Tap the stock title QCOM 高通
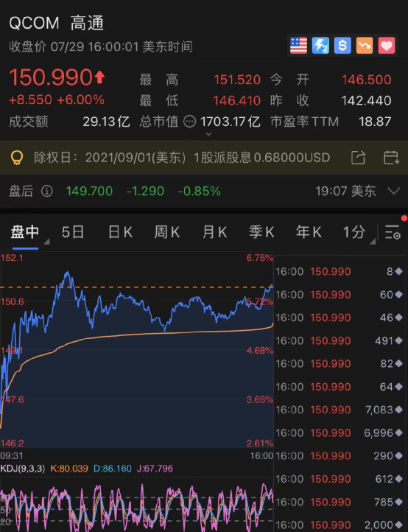 [56, 24]
